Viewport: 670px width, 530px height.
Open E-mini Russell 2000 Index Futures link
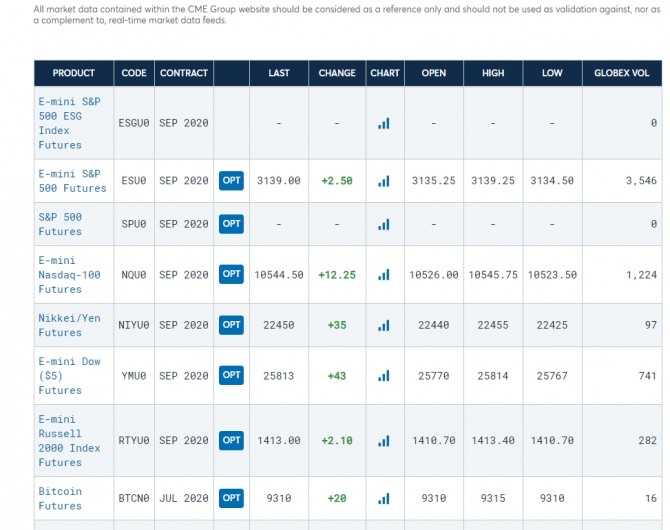(69, 441)
